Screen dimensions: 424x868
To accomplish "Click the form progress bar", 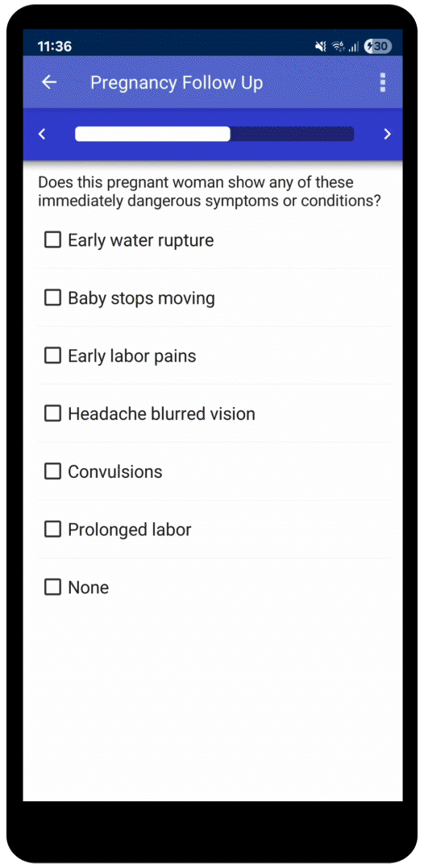I will click(x=214, y=134).
